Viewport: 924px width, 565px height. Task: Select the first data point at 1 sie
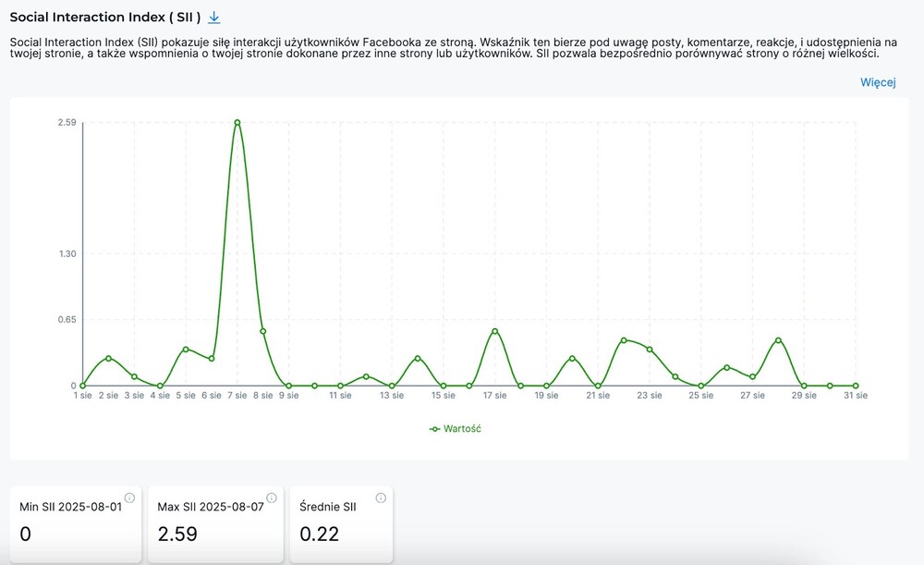click(83, 386)
